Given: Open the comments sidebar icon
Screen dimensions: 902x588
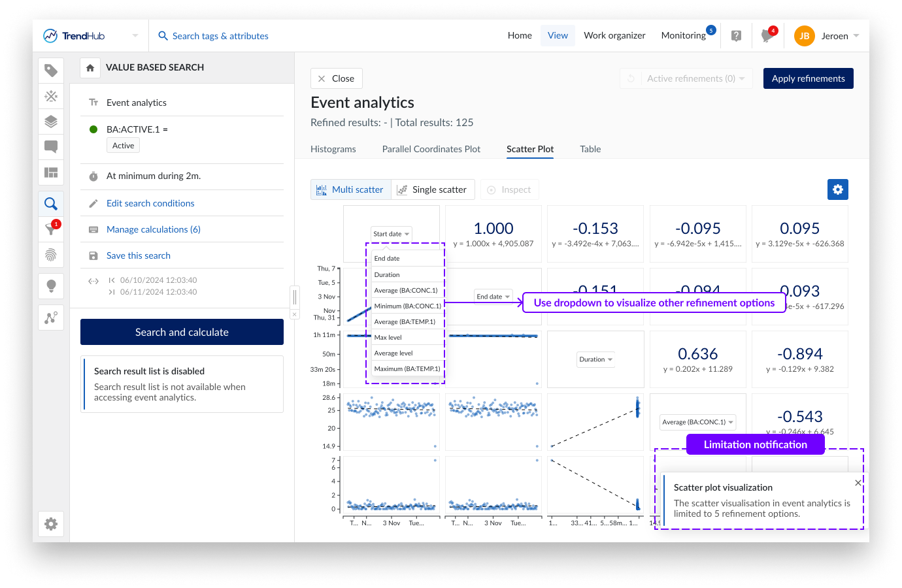Looking at the screenshot, I should (51, 146).
